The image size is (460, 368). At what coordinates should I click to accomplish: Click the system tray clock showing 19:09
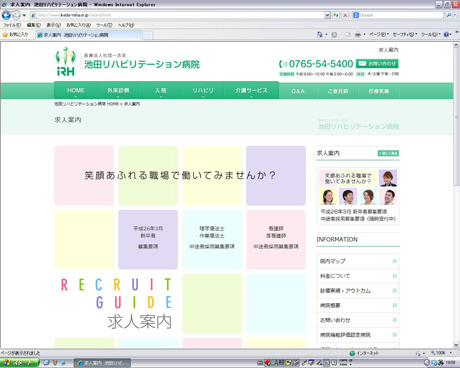click(450, 362)
